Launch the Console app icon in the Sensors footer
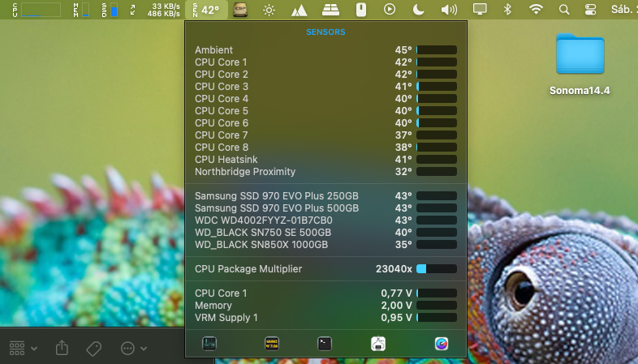This screenshot has height=364, width=638. coord(272,344)
